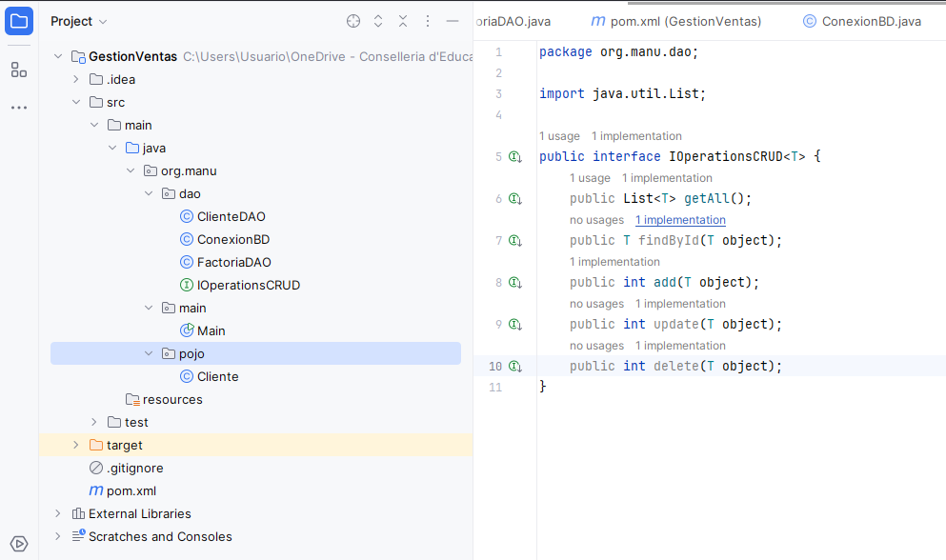Click implemented gutter icon on line 8
This screenshot has width=946, height=560.
515,283
